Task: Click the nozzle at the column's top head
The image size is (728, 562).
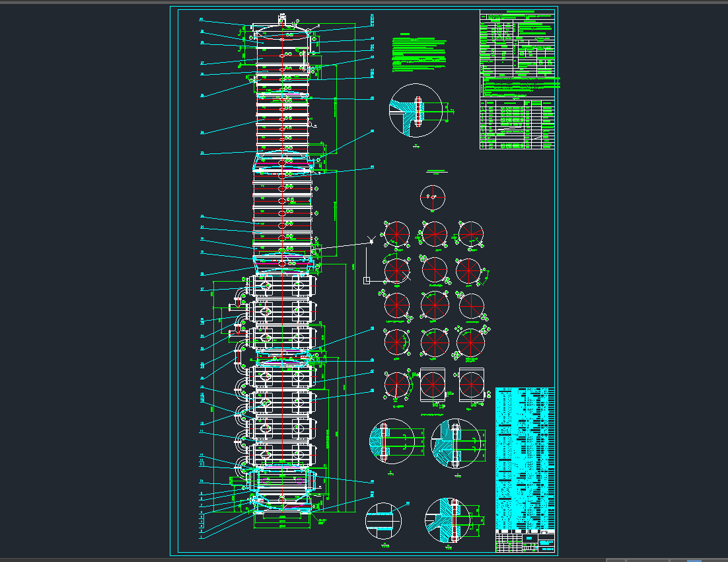Action: click(282, 19)
